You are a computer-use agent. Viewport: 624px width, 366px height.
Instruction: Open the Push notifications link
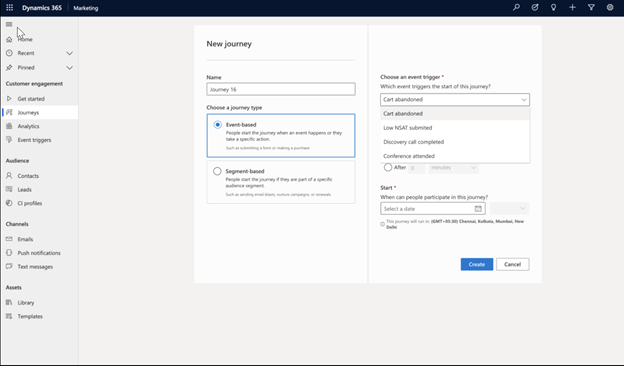pyautogui.click(x=39, y=253)
